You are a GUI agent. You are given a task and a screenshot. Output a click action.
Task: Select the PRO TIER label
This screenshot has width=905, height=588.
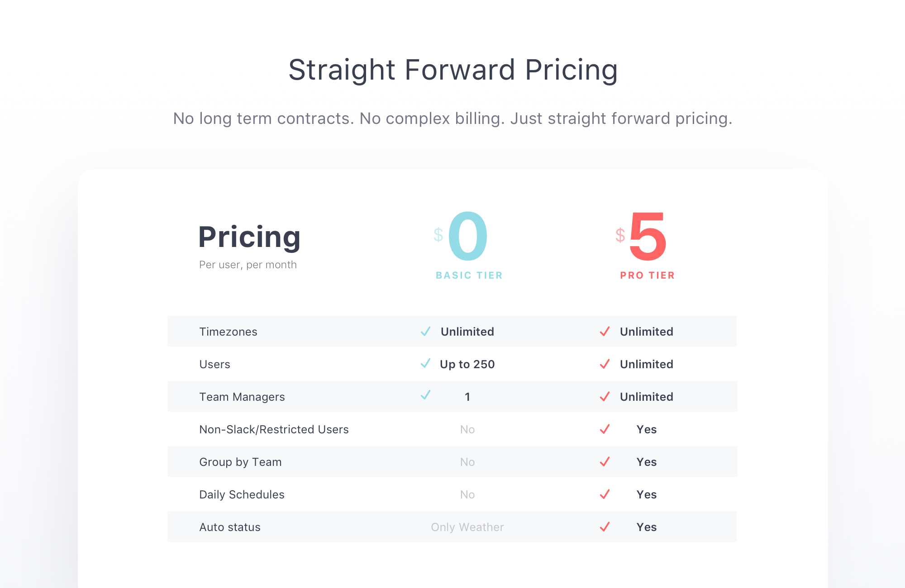[x=647, y=275]
